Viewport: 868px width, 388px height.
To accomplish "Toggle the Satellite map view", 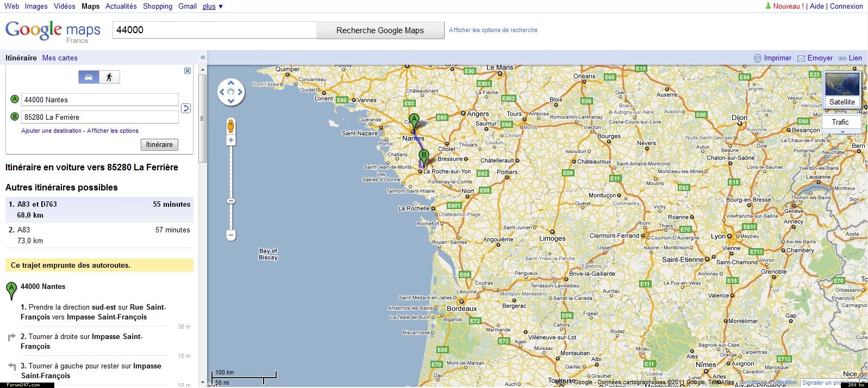I will (842, 90).
